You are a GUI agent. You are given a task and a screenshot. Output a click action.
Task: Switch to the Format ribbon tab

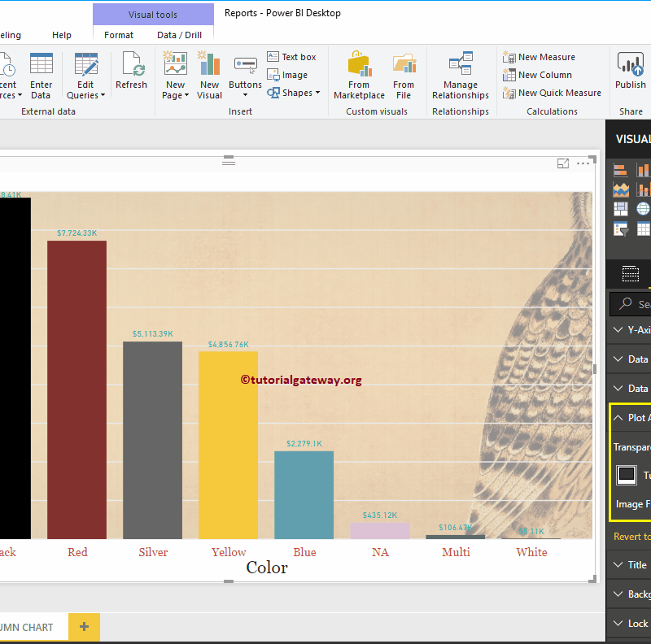118,35
